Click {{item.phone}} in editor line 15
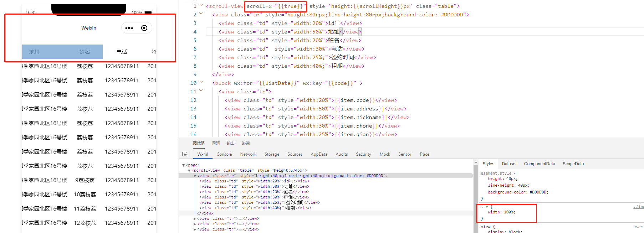The height and width of the screenshot is (233, 644). click(356, 126)
